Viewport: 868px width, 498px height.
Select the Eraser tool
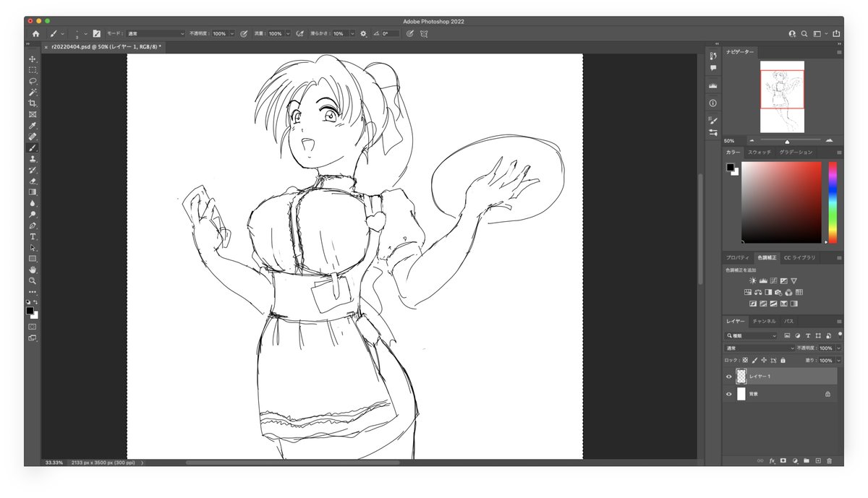(33, 181)
